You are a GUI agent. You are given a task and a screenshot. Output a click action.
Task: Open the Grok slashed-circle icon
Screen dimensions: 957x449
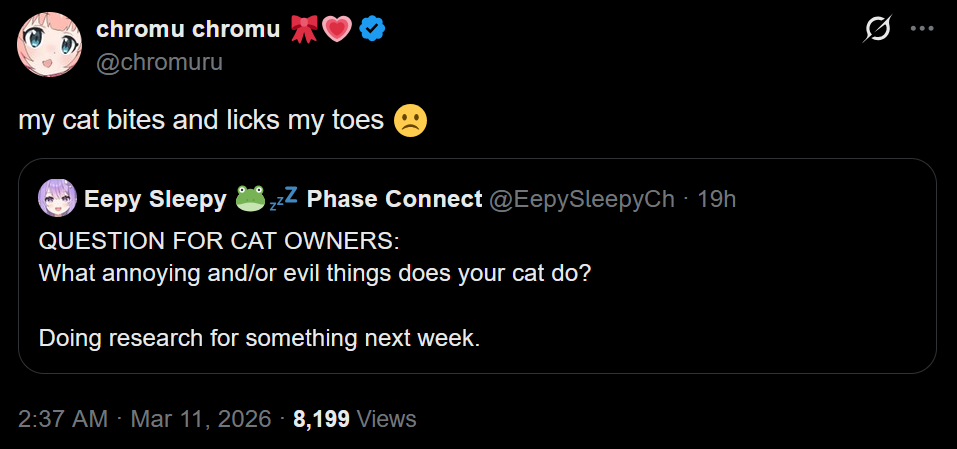877,31
